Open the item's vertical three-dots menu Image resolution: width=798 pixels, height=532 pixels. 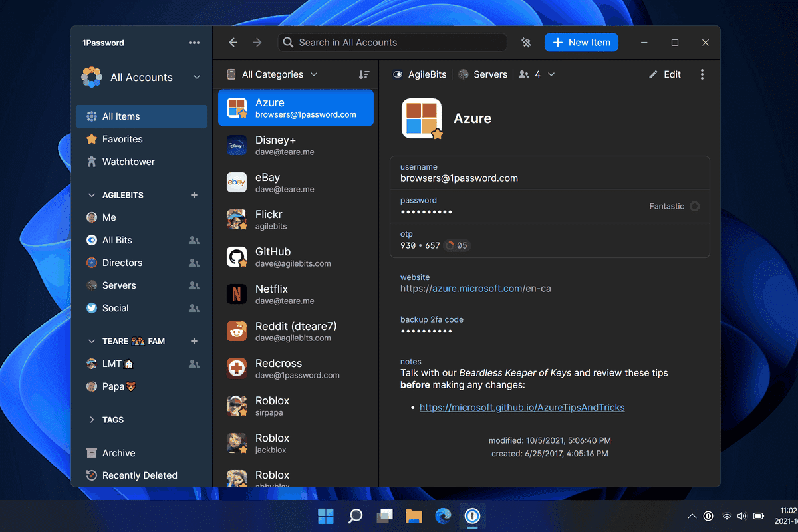click(702, 74)
